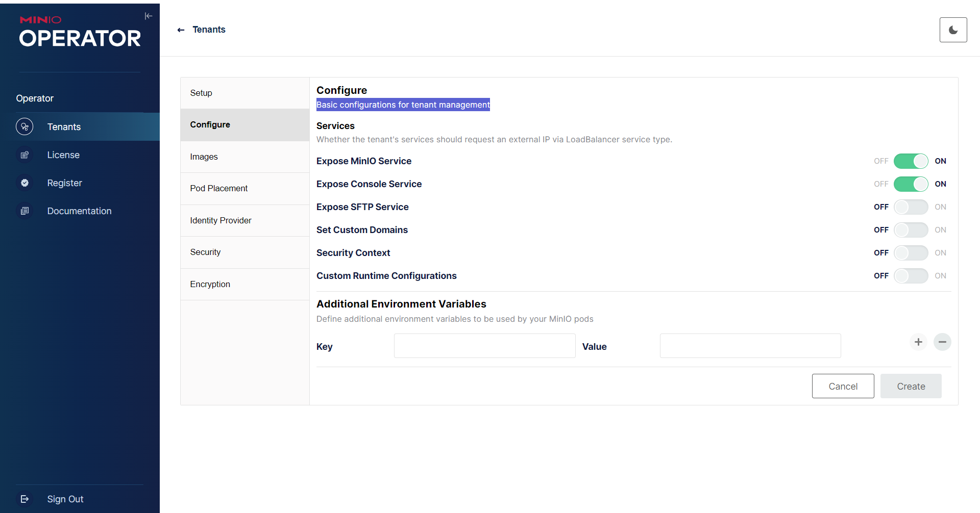Click the License sidebar icon
Viewport: 980px width, 513px height.
coord(24,155)
